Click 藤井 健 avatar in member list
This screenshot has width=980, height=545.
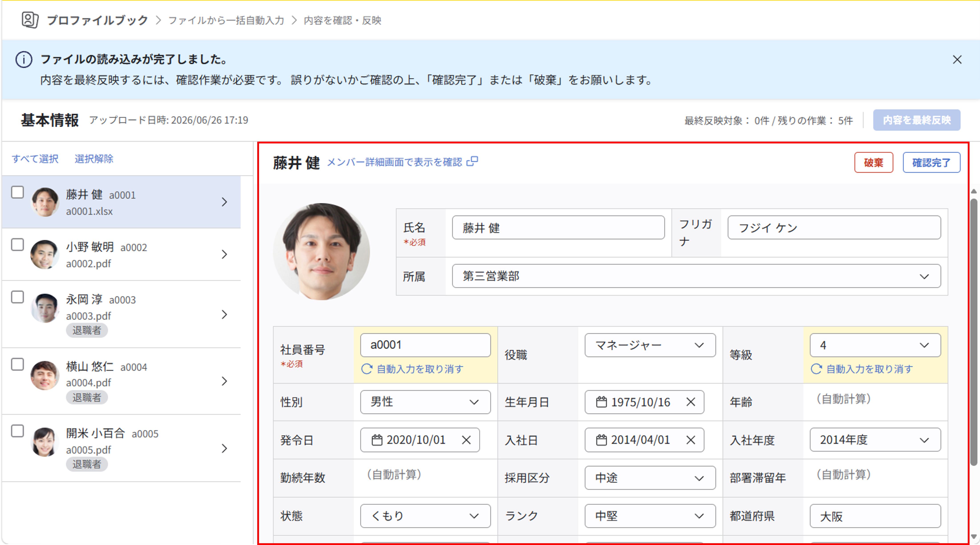[45, 202]
